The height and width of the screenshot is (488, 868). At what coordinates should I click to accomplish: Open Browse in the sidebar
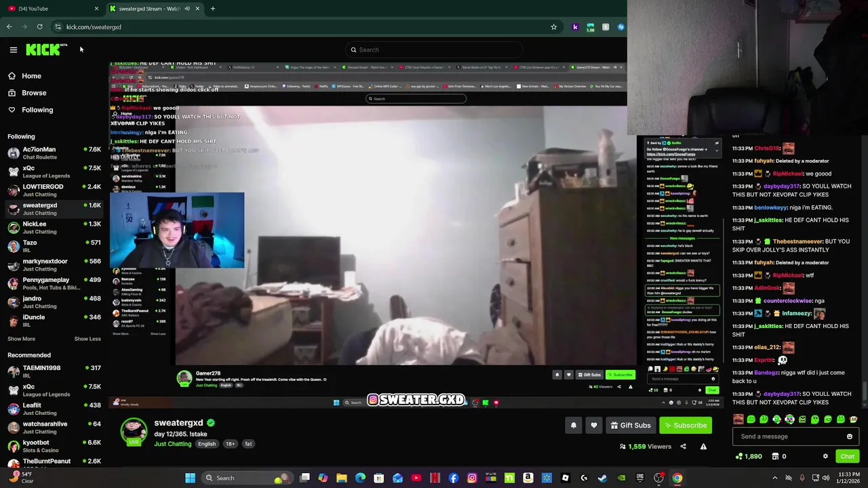coord(34,93)
